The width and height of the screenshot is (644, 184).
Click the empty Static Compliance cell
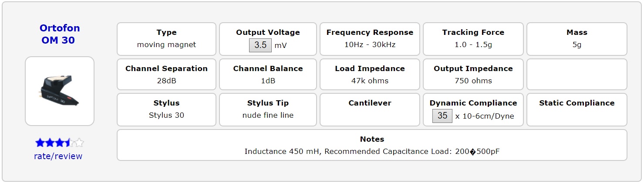(x=577, y=109)
